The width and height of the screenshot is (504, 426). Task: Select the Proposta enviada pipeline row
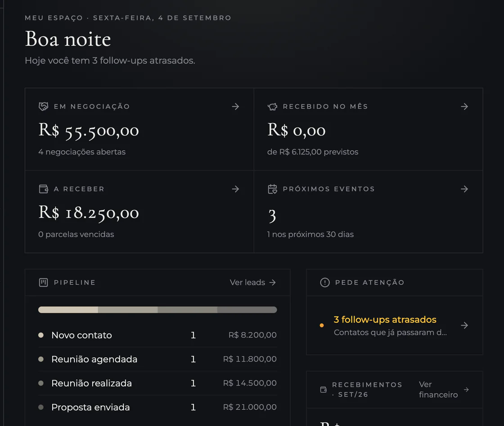pos(157,408)
